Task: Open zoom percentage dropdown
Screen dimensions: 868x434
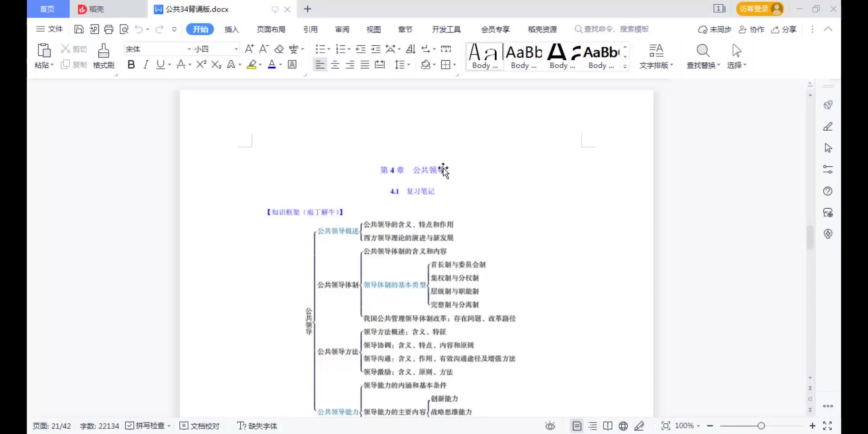Action: [698, 426]
